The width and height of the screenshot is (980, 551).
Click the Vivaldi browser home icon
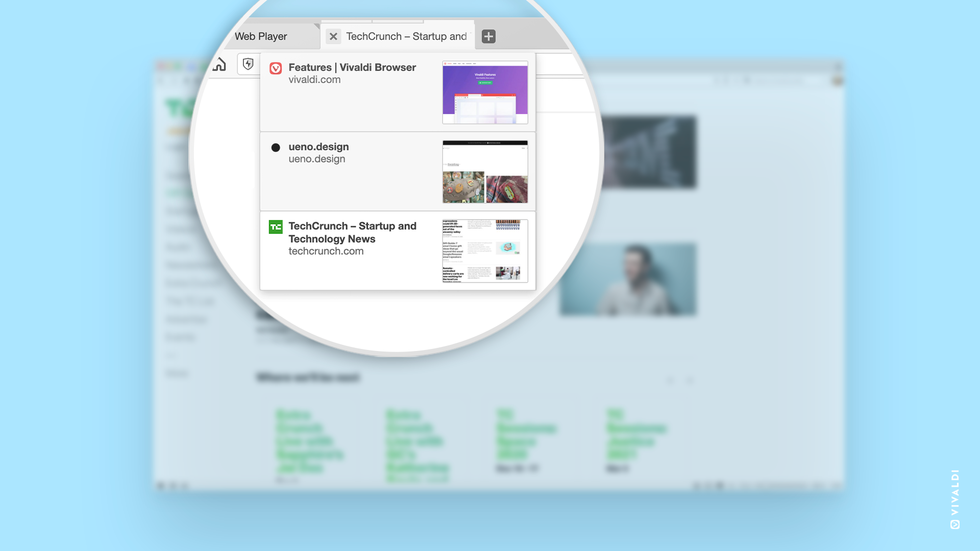[x=219, y=63]
